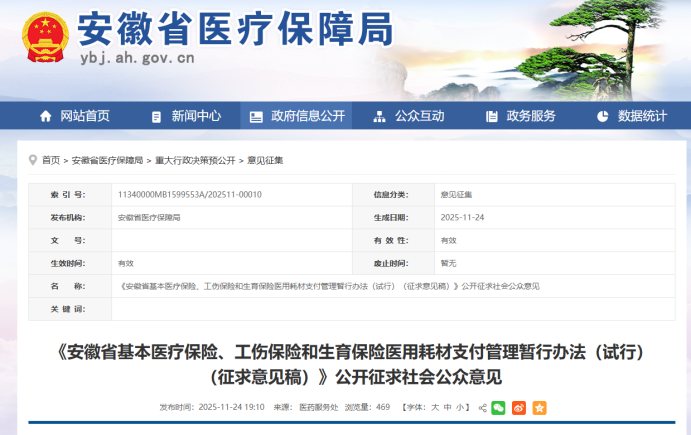Select index number 11340000MB1599553A/202511-00010
The width and height of the screenshot is (691, 435).
[190, 195]
